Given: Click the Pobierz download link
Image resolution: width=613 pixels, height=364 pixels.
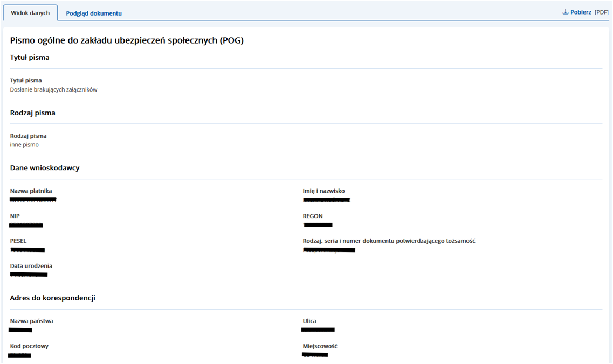Looking at the screenshot, I should 581,12.
